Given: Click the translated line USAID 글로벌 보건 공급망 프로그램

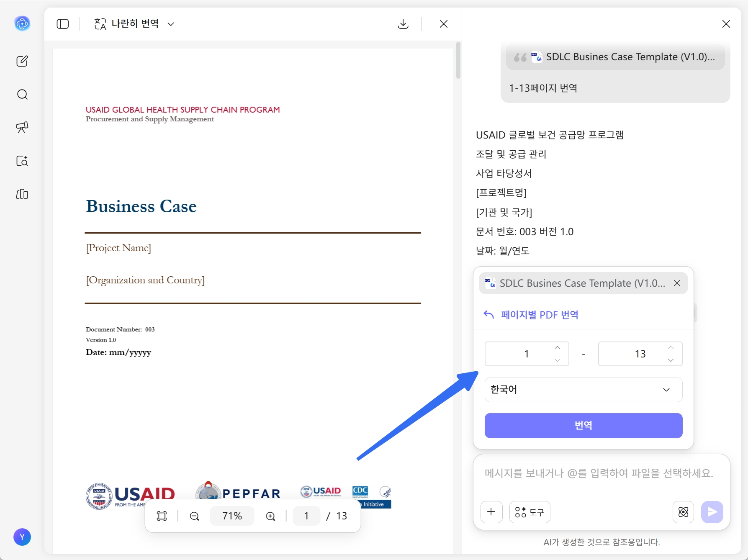Looking at the screenshot, I should click(550, 135).
